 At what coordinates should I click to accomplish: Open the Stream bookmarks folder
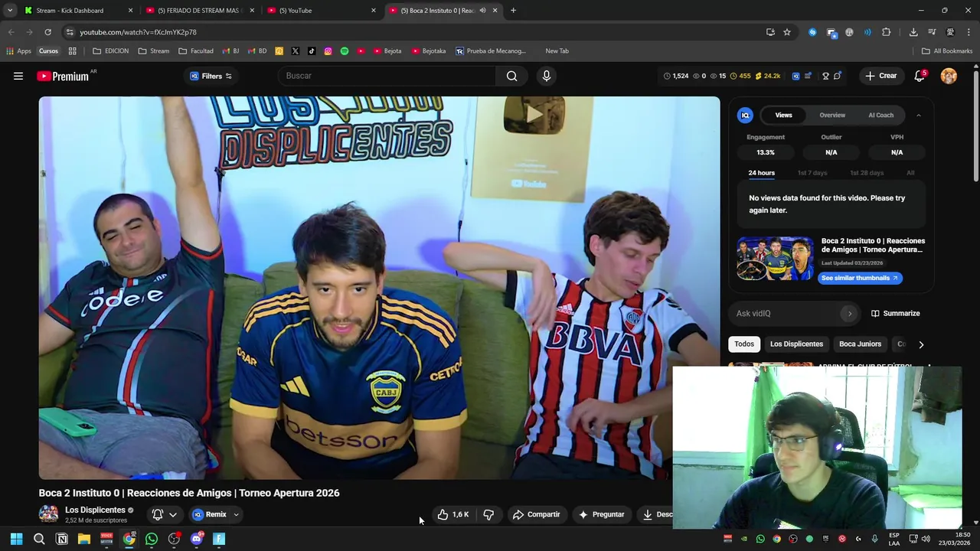pyautogui.click(x=154, y=51)
